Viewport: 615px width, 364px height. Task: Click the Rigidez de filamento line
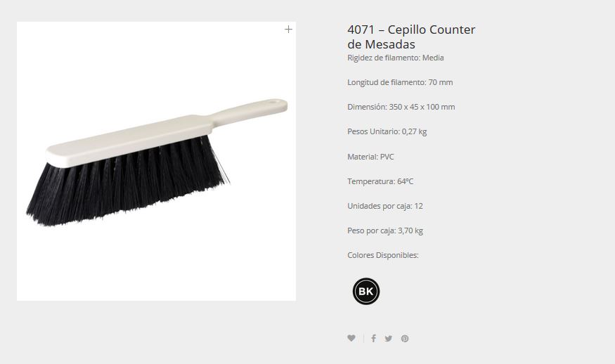[x=395, y=58]
